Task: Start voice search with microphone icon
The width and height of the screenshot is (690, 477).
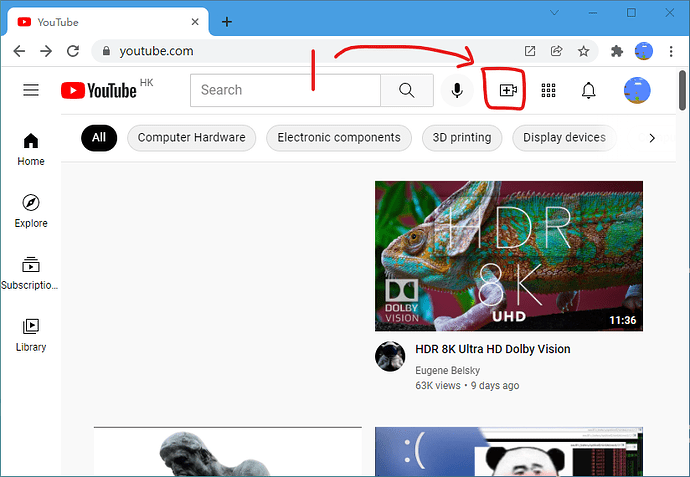Action: click(x=457, y=90)
